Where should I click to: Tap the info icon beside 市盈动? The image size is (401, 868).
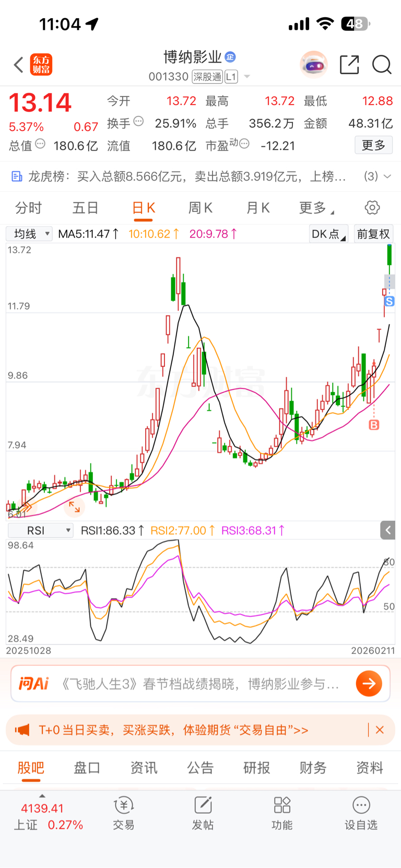244,143
